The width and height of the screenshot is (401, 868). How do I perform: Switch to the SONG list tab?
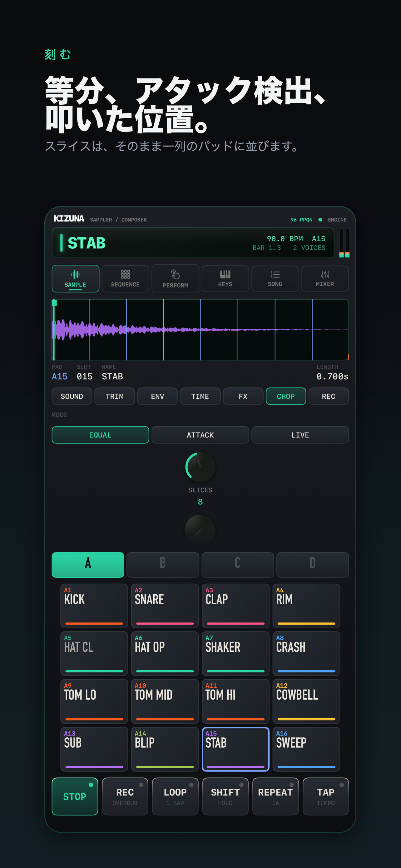point(275,278)
